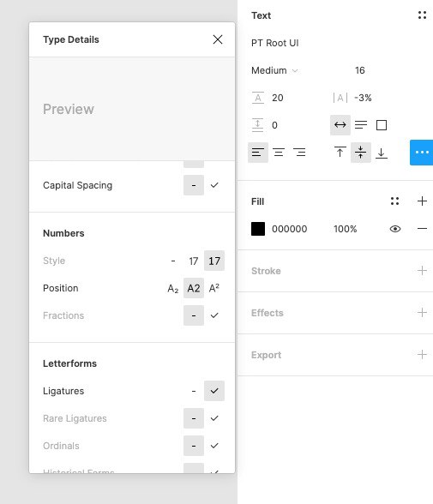
Task: Align text left
Action: 258,153
